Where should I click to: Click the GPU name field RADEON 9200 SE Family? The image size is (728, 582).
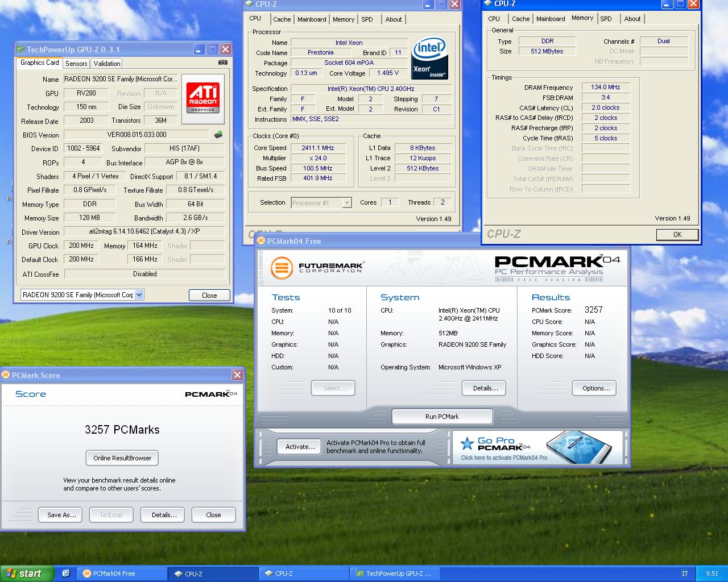121,79
